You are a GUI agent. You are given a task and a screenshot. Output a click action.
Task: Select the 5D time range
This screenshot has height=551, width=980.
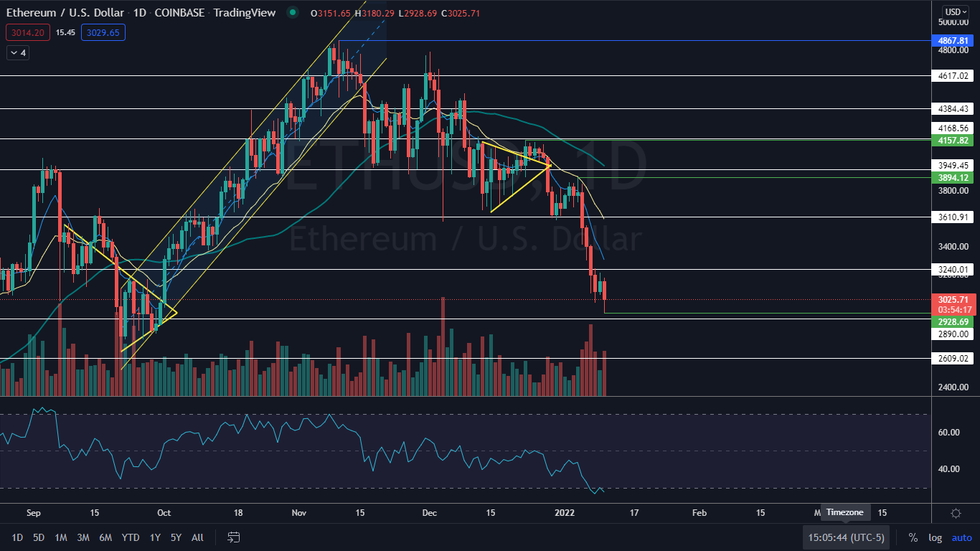39,537
